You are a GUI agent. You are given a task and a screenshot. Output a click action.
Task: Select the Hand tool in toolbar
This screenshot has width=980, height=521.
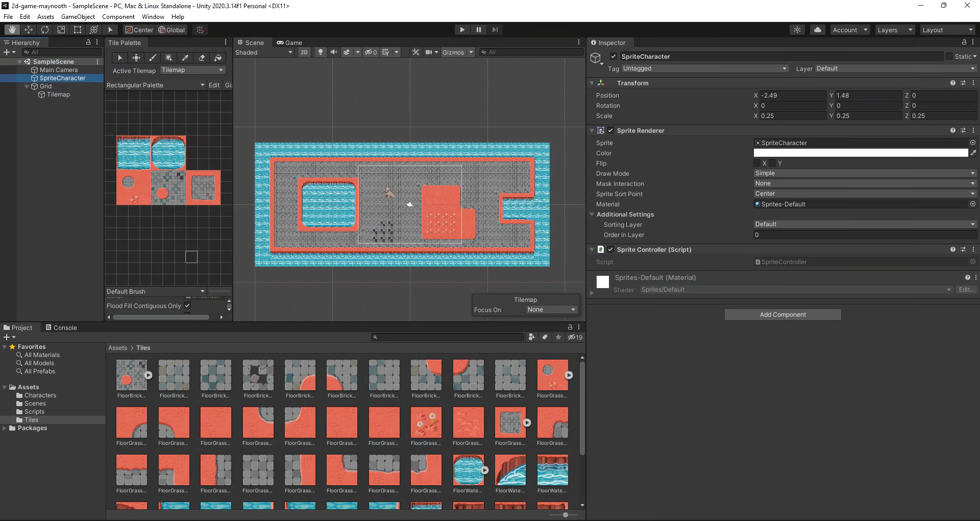[x=12, y=30]
